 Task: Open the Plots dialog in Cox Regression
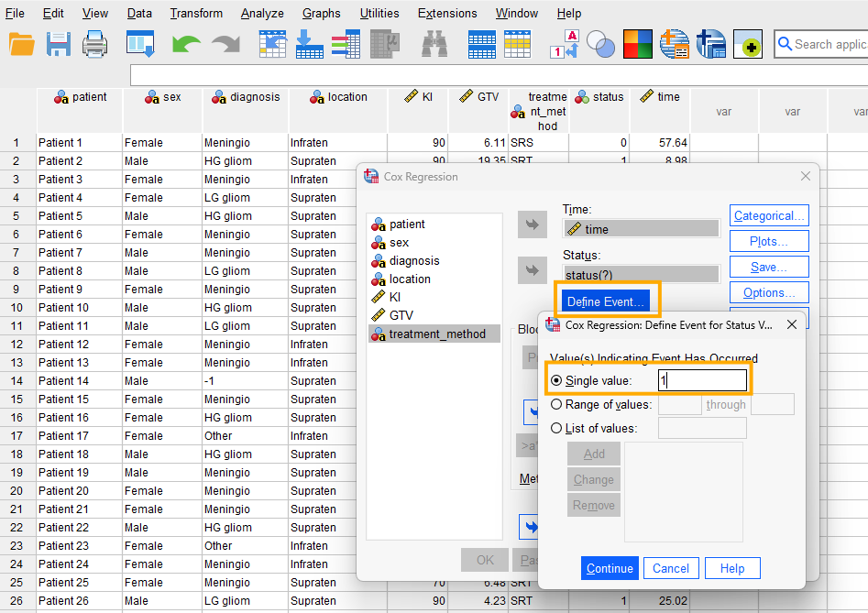(769, 241)
